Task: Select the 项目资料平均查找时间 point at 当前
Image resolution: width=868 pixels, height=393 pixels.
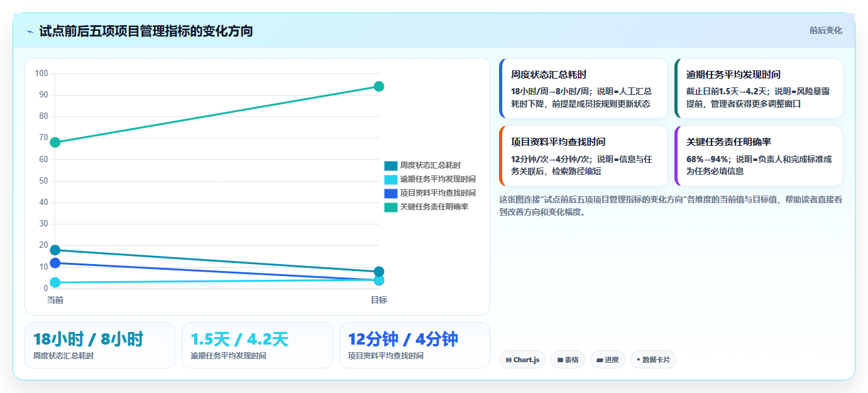Action: pos(55,263)
